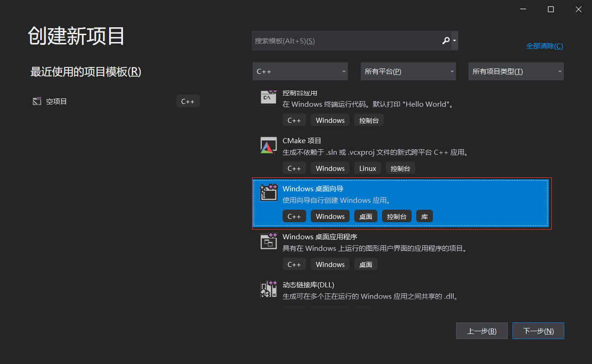Open the 所有平台 platform dropdown
Image resolution: width=592 pixels, height=364 pixels.
point(408,71)
